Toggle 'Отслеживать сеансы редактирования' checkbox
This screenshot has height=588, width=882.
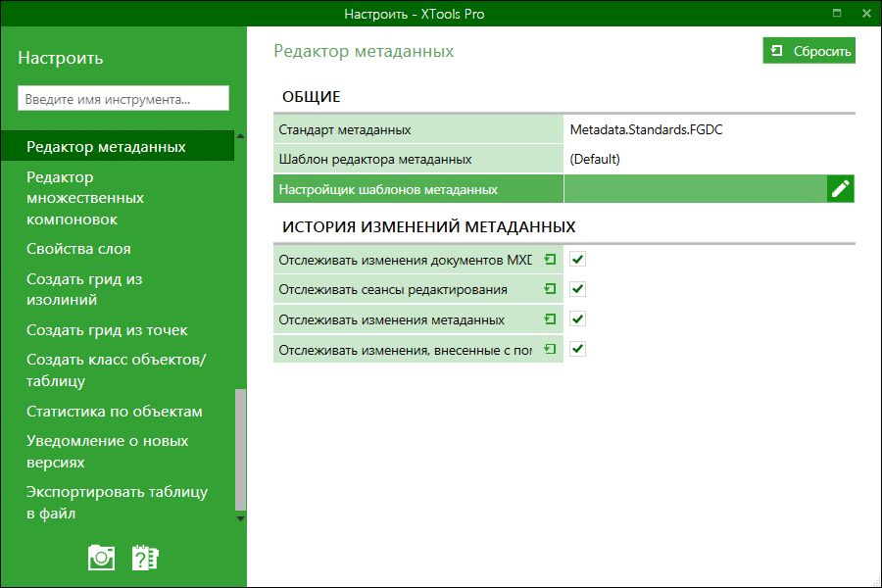tap(577, 289)
